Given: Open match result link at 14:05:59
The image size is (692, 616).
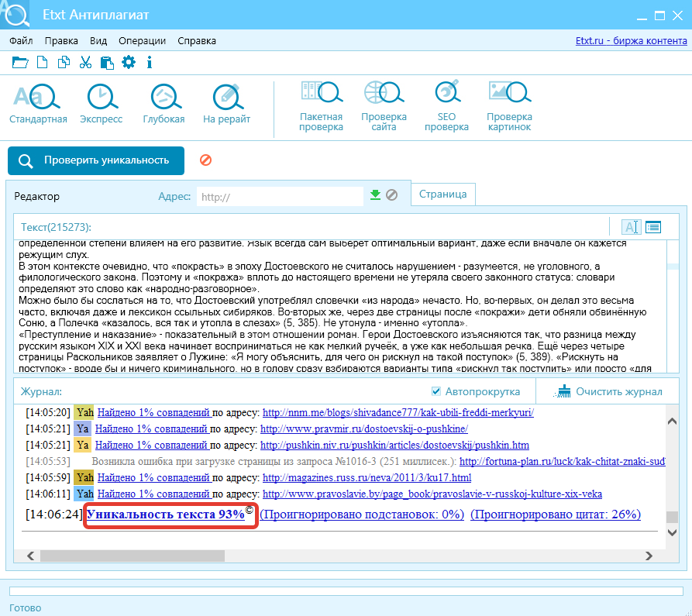Looking at the screenshot, I should coord(154,478).
